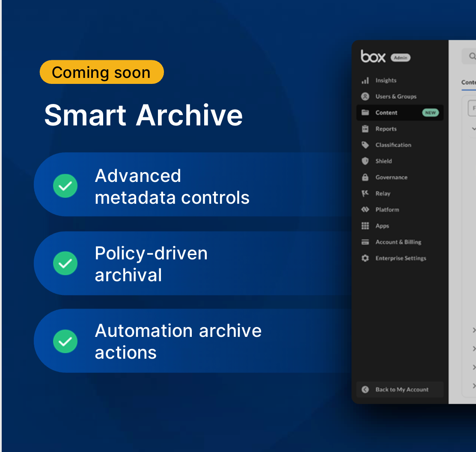Image resolution: width=476 pixels, height=452 pixels.
Task: Open the Governance section
Action: (x=391, y=177)
